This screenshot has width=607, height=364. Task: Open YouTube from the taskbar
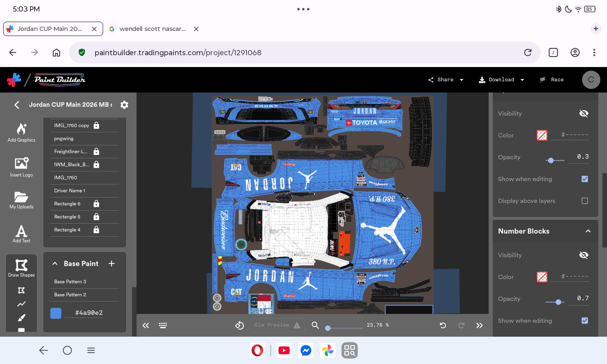[x=284, y=350]
